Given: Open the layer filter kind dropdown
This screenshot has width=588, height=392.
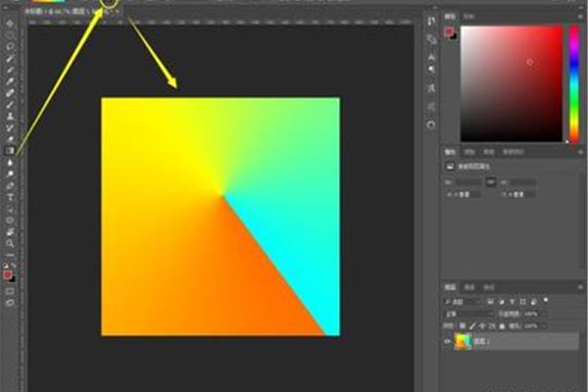Looking at the screenshot, I should [462, 301].
